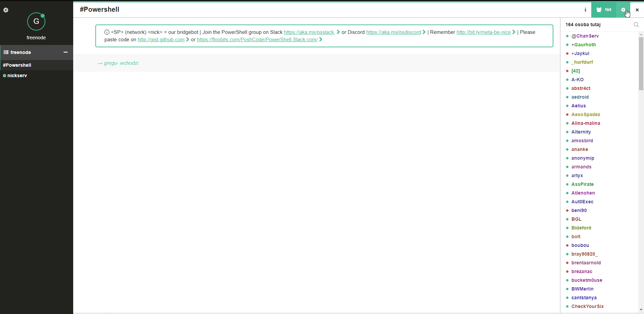Select user Atlenohen in the nicklist
This screenshot has height=314, width=644.
pos(583,193)
